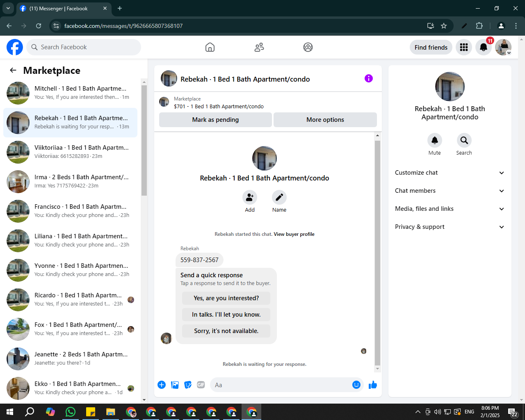Screen dimensions: 525x420
Task: Open Ricardo's conversation in the list
Action: pyautogui.click(x=70, y=300)
